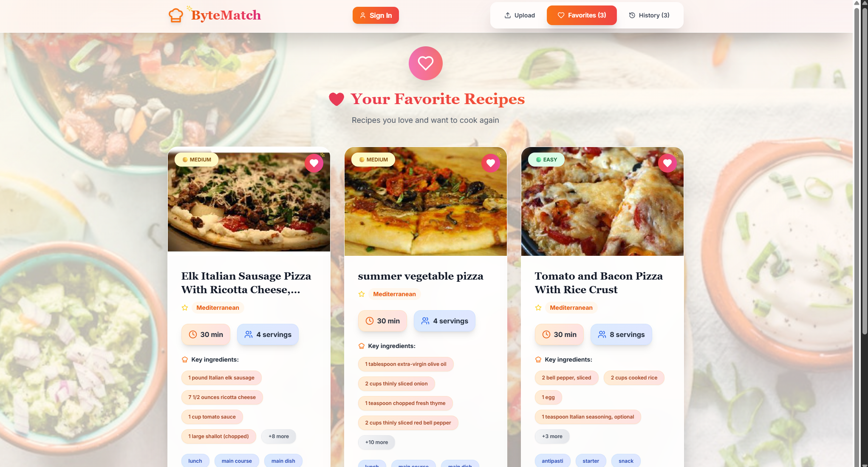The image size is (868, 467).
Task: Click the ByteMatch chef hat logo icon
Action: click(x=176, y=15)
